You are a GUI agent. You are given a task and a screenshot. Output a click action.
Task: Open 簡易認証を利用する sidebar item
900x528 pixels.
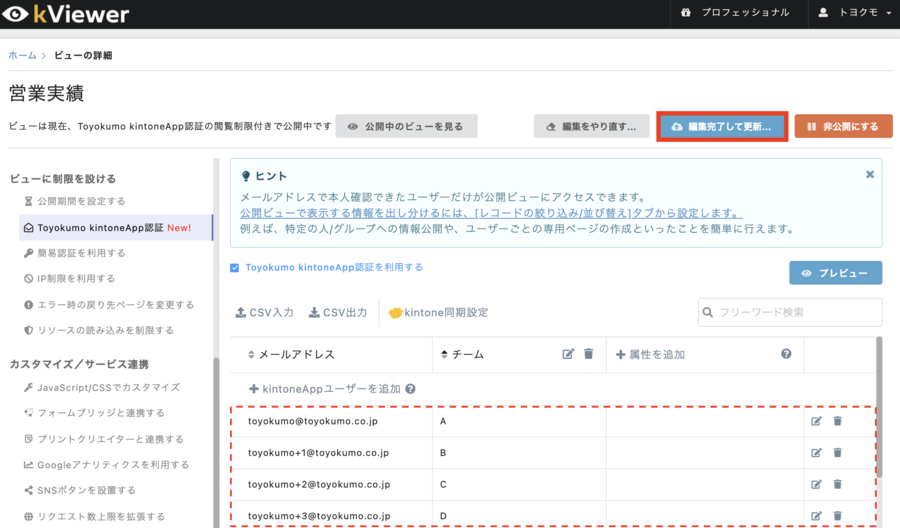point(75,253)
